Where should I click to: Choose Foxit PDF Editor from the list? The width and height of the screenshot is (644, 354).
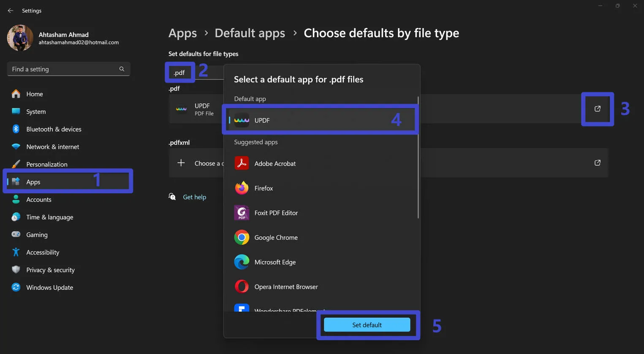tap(276, 213)
